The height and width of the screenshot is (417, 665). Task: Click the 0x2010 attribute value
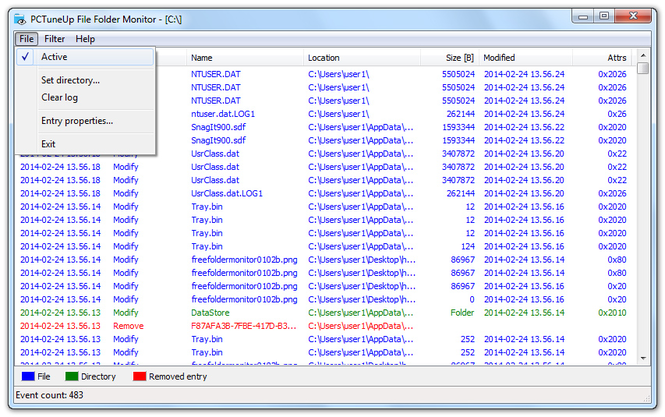click(612, 313)
